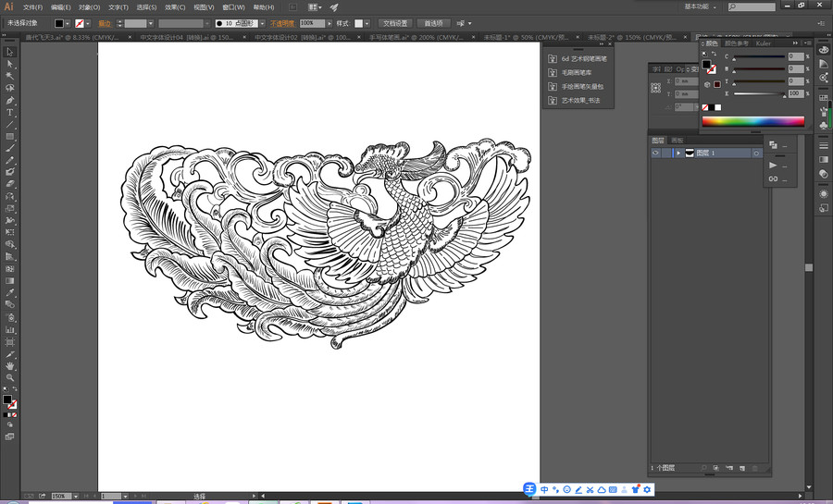The height and width of the screenshot is (504, 833).
Task: Select the Pencil tool
Action: tap(9, 160)
